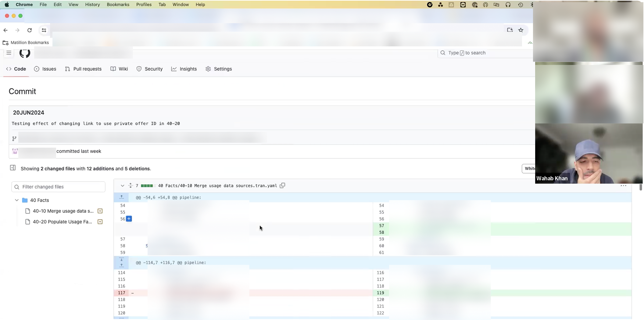This screenshot has width=644, height=320.
Task: Open the Apple menu
Action: (7, 5)
